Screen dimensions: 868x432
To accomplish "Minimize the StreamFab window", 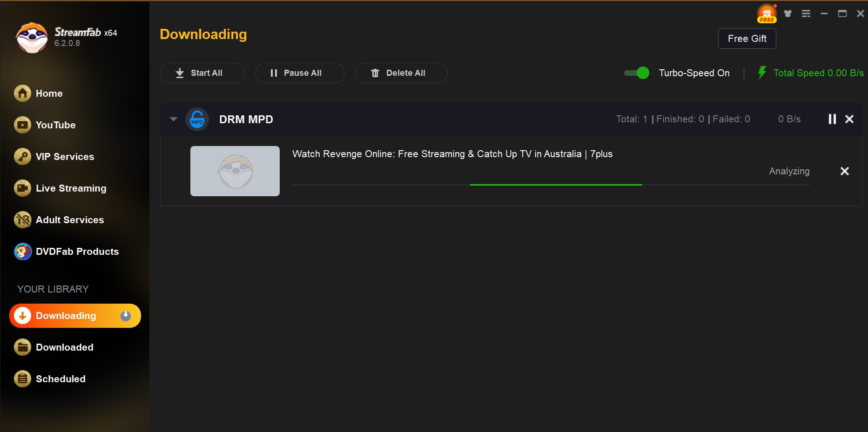I will click(824, 13).
